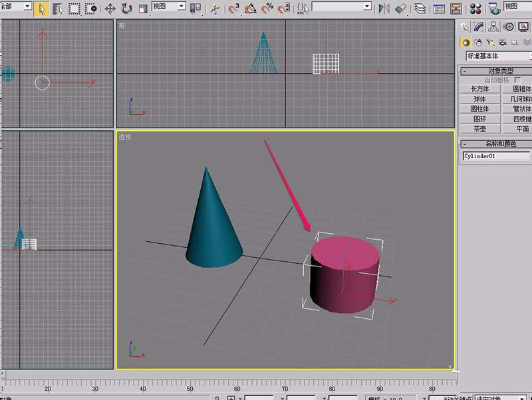Screen dimensions: 532x400
Task: Activate the Select and Move tool
Action: pos(110,9)
